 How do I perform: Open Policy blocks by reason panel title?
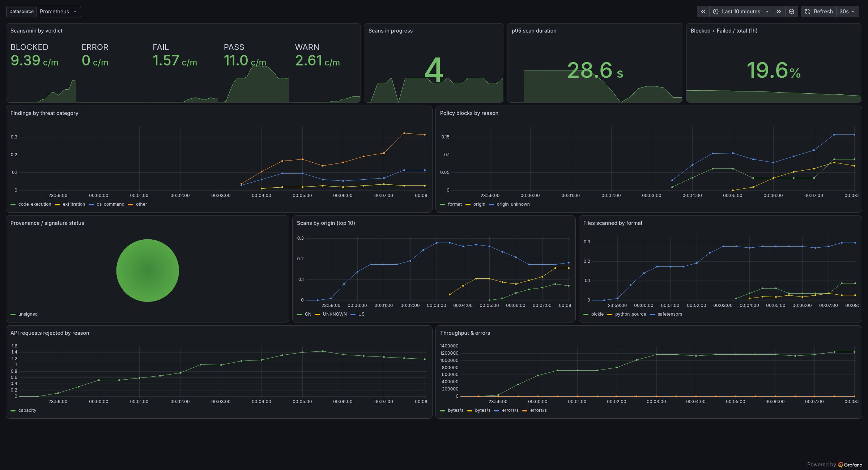click(469, 113)
